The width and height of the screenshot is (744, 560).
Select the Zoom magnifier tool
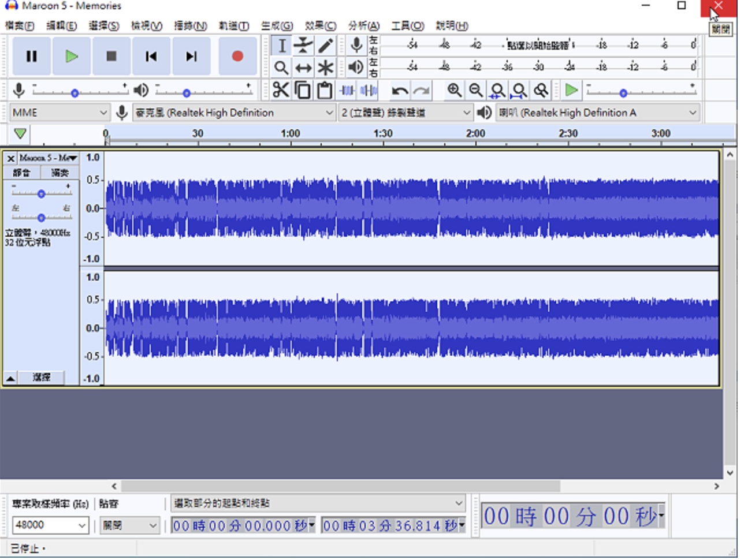[x=281, y=68]
